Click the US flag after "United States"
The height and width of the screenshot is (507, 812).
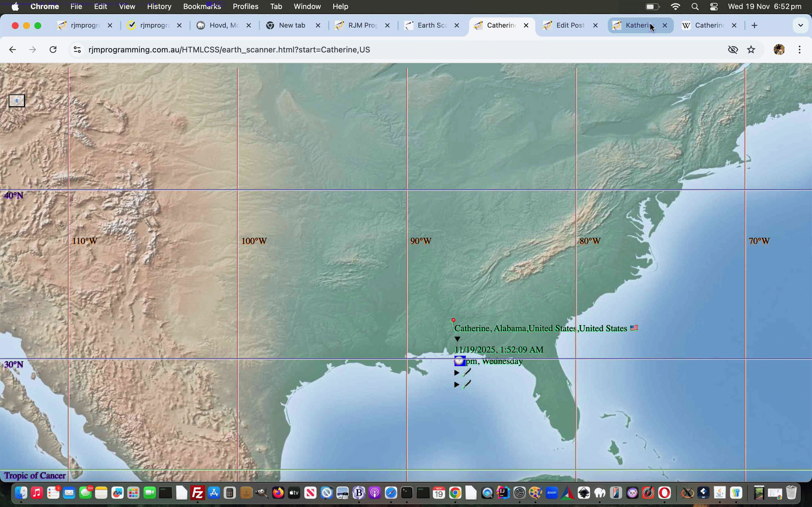pyautogui.click(x=634, y=328)
